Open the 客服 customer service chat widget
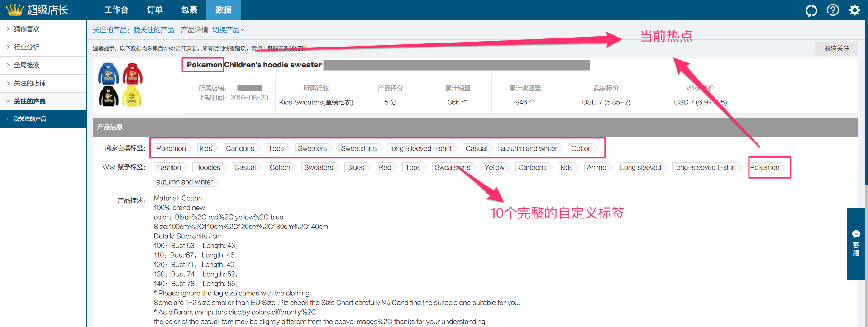The height and width of the screenshot is (327, 868). (x=856, y=244)
